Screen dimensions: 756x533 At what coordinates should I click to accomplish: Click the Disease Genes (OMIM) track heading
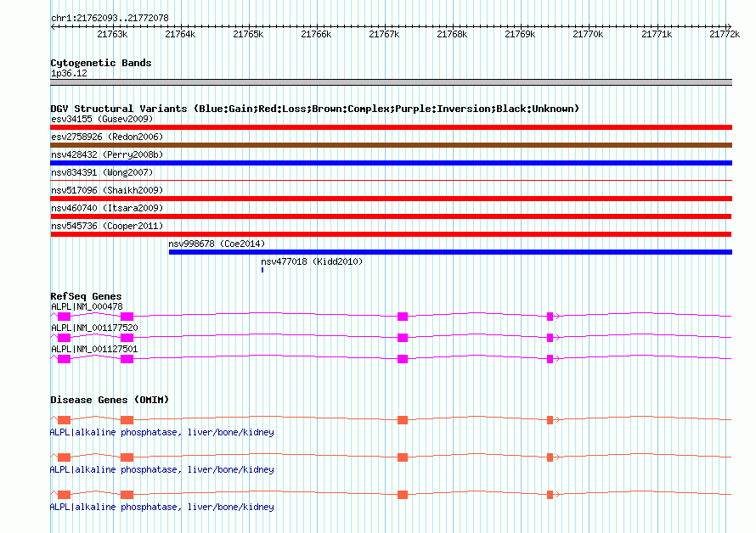110,400
